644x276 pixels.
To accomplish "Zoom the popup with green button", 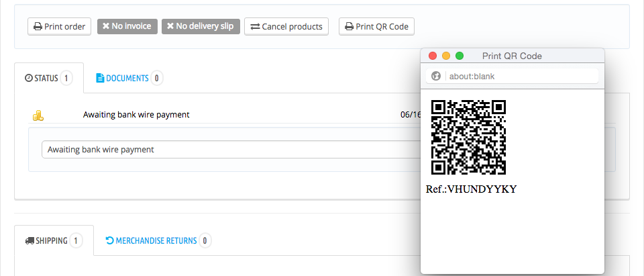I will 460,56.
